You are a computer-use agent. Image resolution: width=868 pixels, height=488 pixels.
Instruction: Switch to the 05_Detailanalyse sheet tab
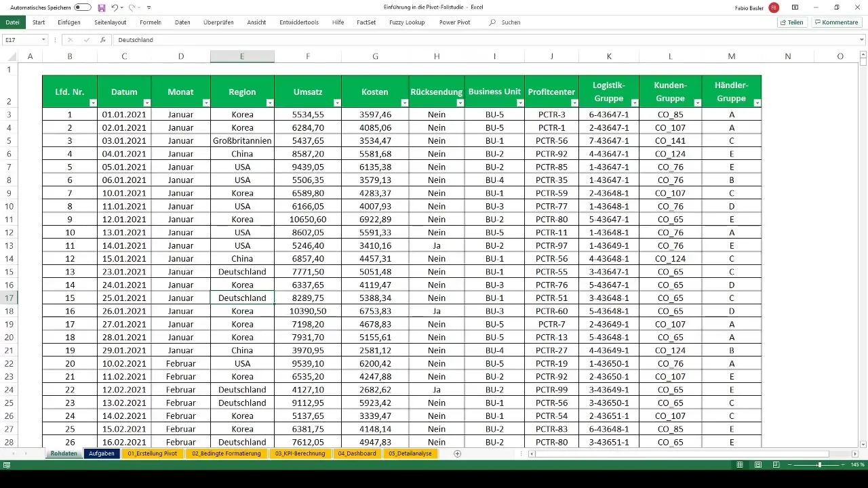tap(410, 453)
